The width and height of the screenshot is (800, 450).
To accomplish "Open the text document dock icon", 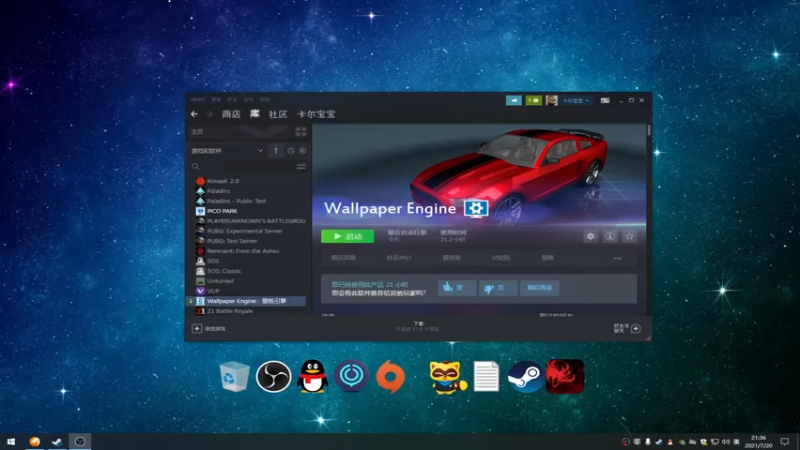I will point(486,377).
